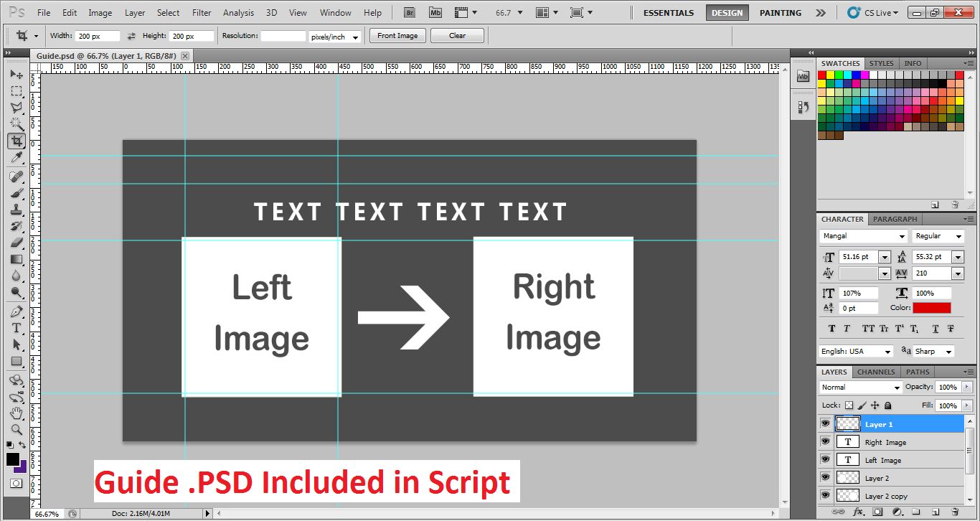Screen dimensions: 980x521
Task: Select the Zoom tool in toolbox
Action: 17,429
